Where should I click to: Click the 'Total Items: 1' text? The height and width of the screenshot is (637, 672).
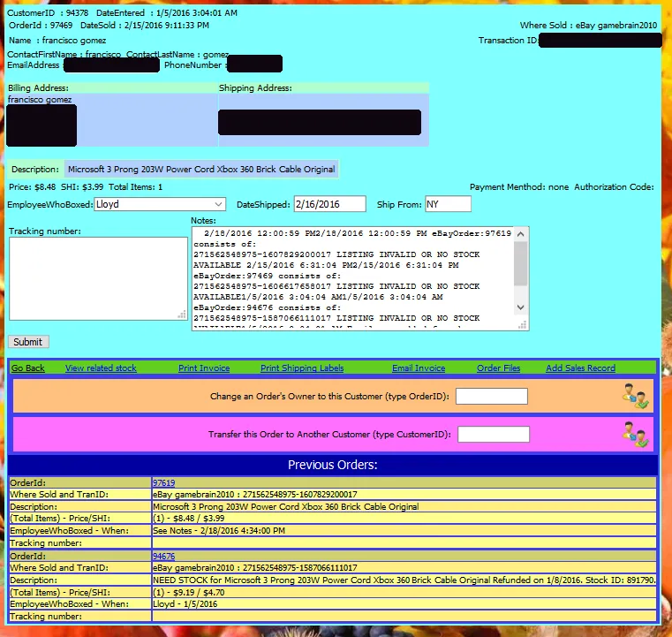(135, 187)
